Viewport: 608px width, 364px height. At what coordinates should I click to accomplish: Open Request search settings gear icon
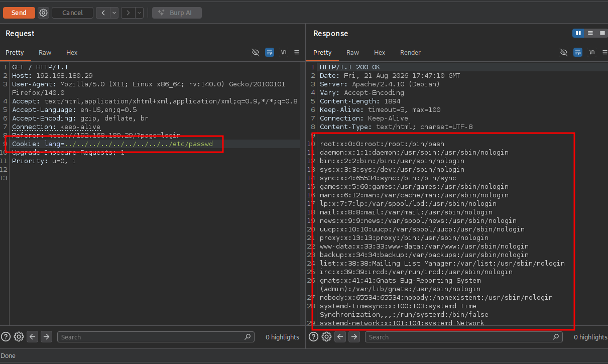(19, 337)
